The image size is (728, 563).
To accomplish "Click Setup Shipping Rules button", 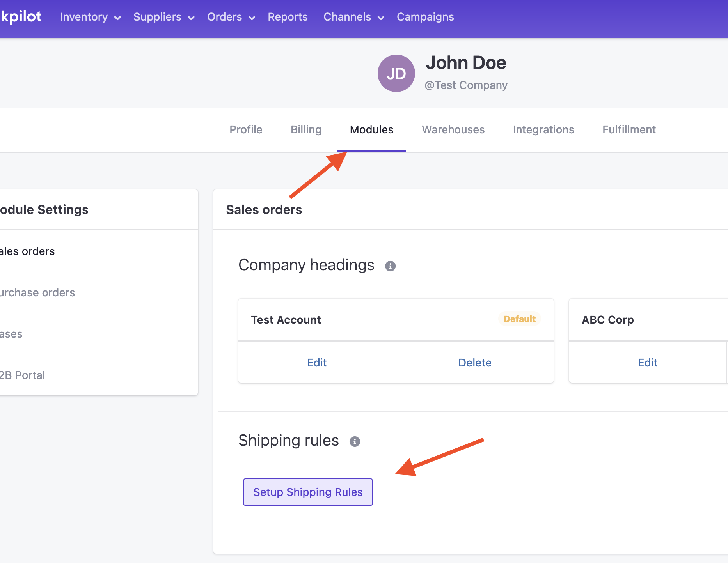I will [308, 492].
